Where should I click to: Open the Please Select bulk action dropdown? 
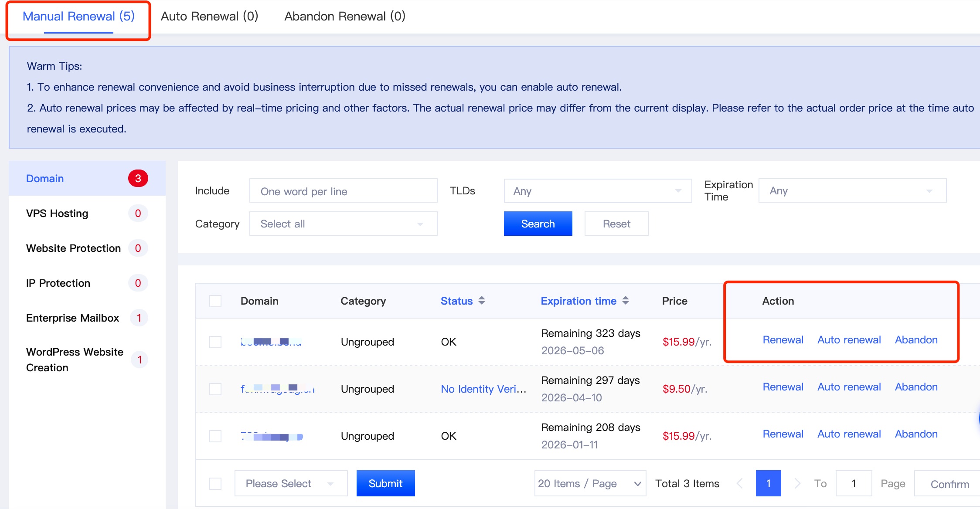click(291, 483)
